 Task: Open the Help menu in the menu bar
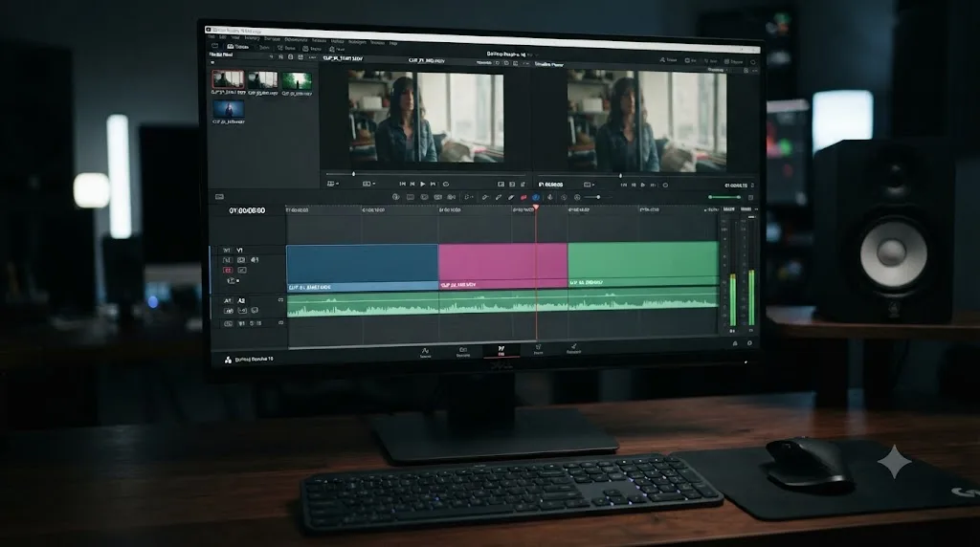393,43
